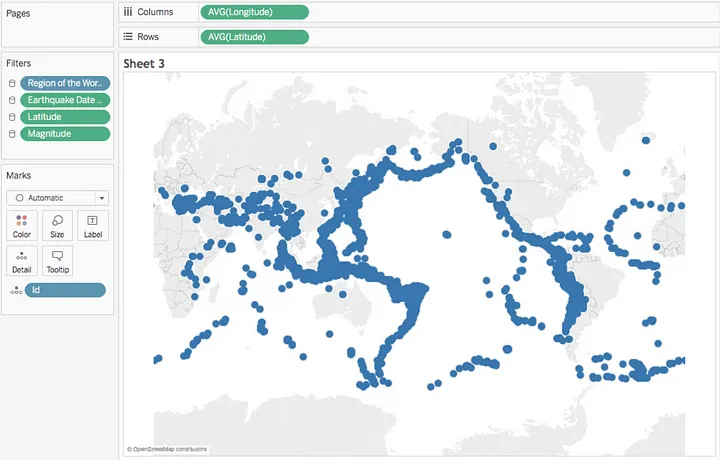Select the Latitude filter pill
720x460 pixels.
pos(65,117)
